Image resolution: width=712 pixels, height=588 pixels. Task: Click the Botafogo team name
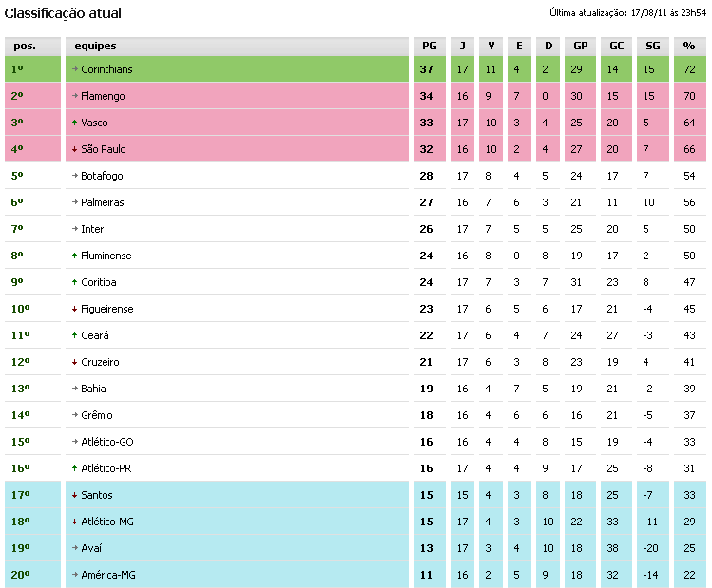point(102,176)
